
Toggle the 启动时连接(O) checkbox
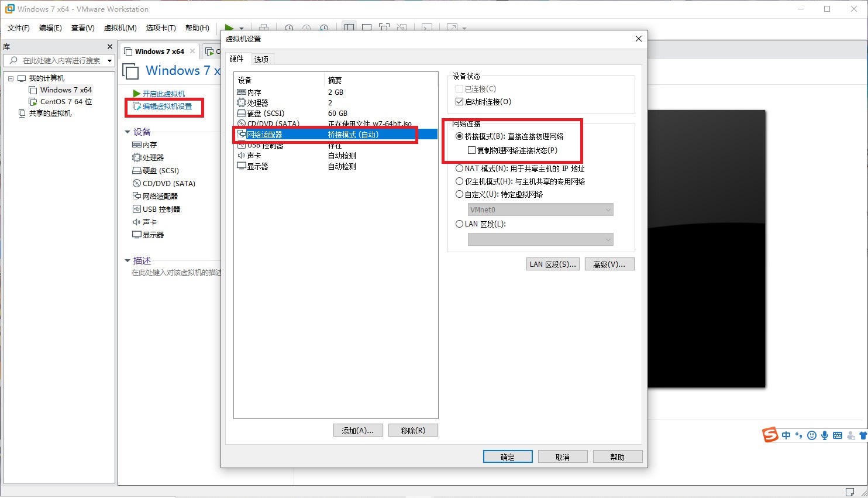[x=459, y=102]
